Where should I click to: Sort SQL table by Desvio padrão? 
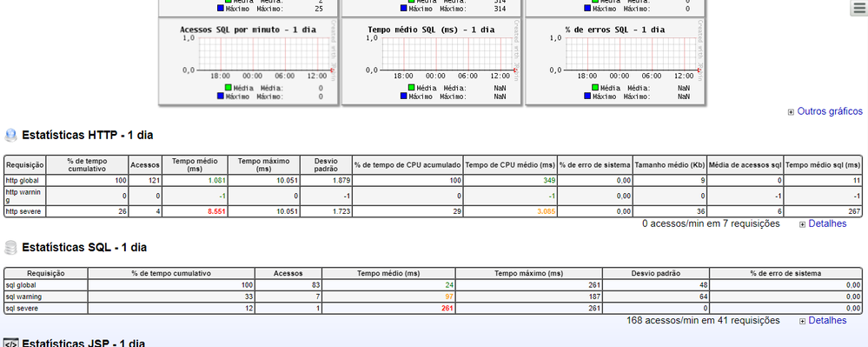(655, 273)
